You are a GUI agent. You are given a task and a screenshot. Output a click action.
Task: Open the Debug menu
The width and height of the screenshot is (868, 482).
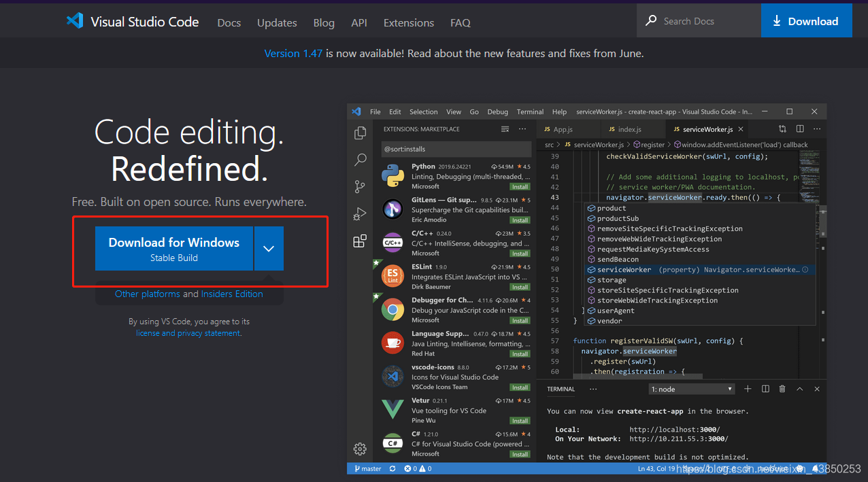click(497, 111)
